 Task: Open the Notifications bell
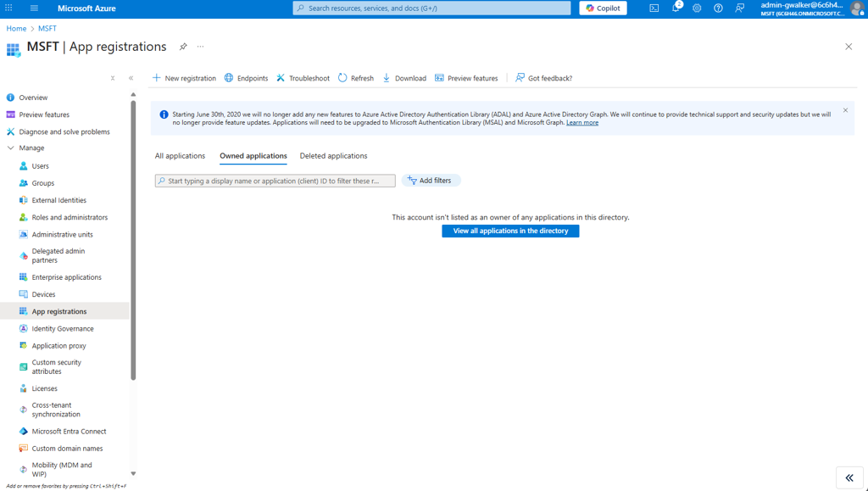(674, 8)
